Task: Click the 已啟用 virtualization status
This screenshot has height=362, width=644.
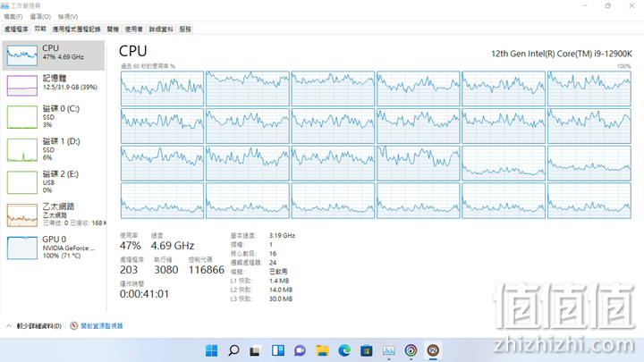Action: (278, 272)
